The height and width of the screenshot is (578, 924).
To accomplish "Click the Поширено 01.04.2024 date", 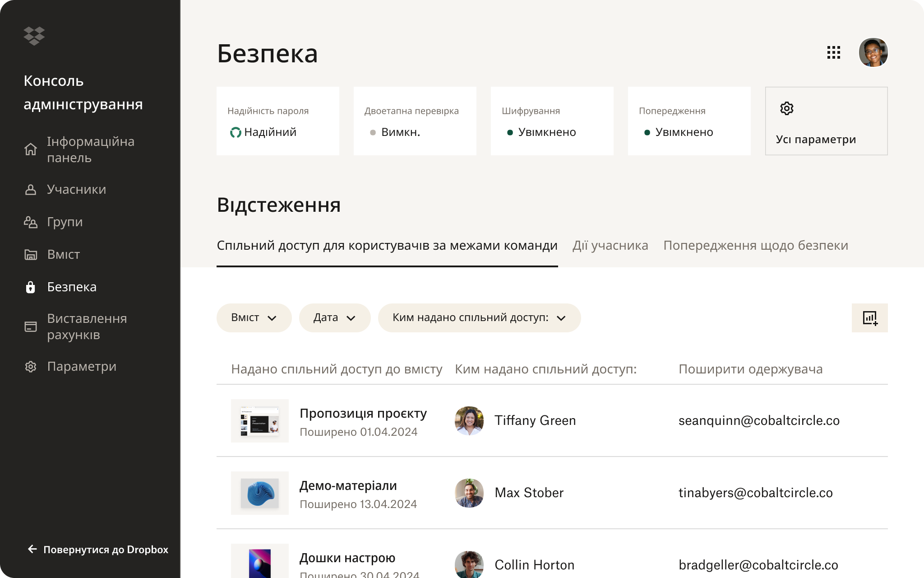I will click(359, 432).
